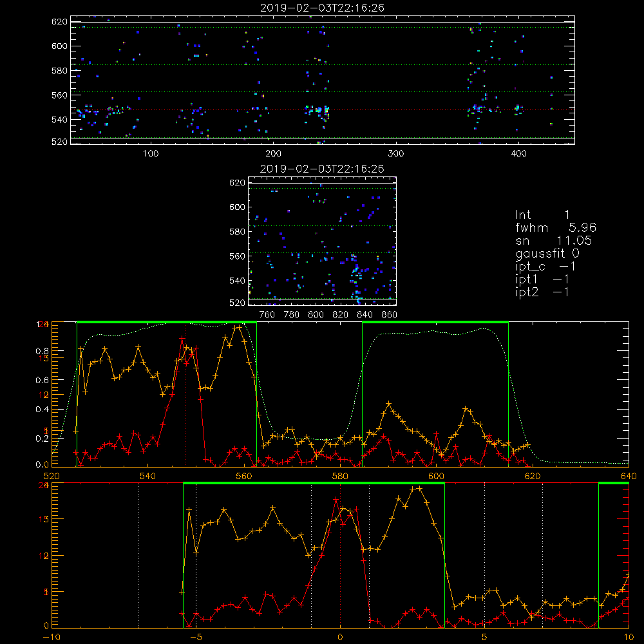Viewport: 644px width, 644px height.
Task: Click x-axis label '100' of top plot
Action: [x=151, y=154]
